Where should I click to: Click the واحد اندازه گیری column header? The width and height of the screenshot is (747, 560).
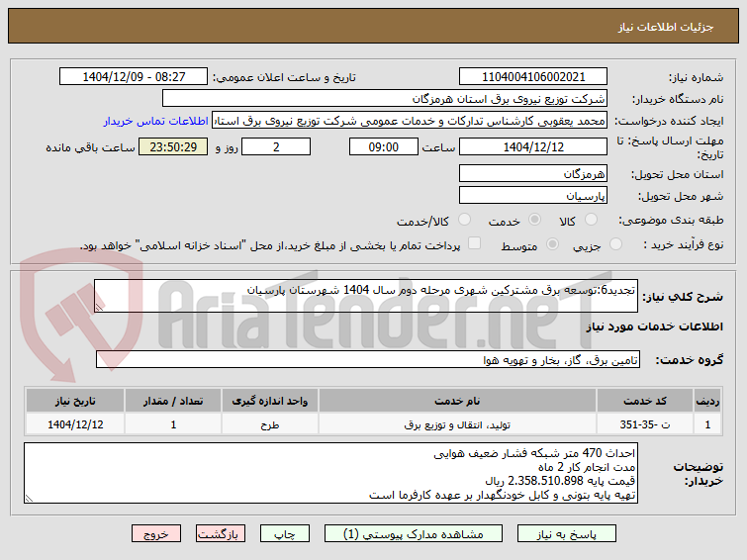tap(270, 401)
